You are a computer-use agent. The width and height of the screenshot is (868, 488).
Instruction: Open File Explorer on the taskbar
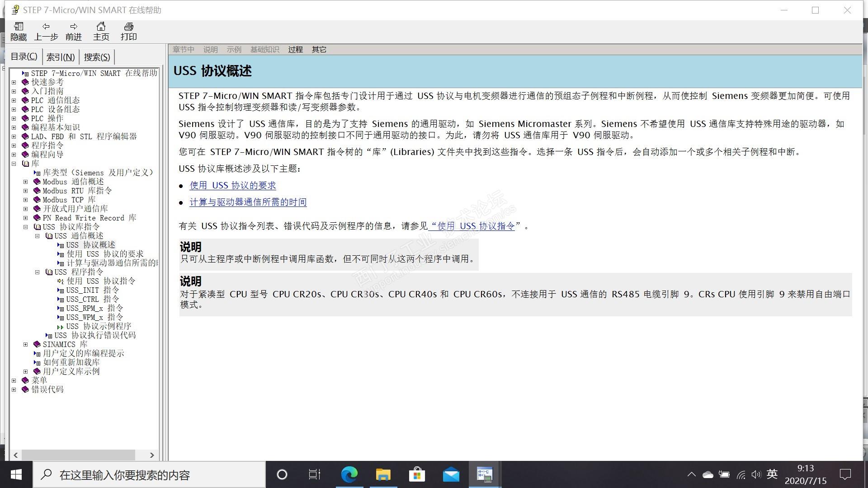(x=383, y=474)
